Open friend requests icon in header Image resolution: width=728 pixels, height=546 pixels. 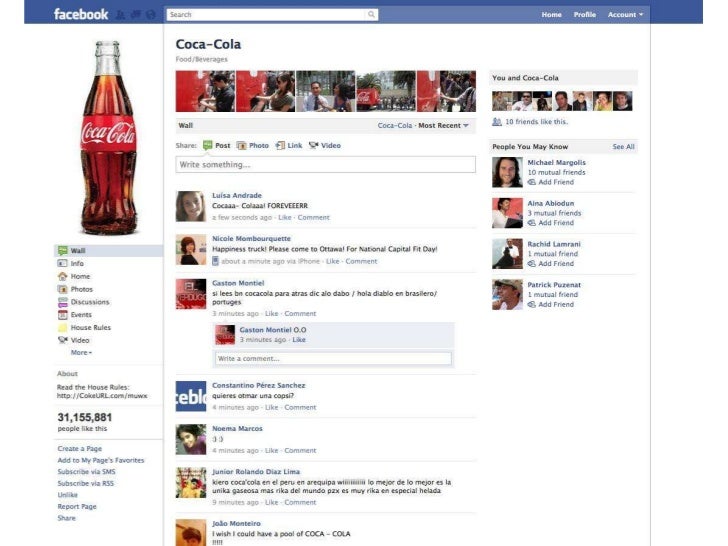tap(120, 15)
